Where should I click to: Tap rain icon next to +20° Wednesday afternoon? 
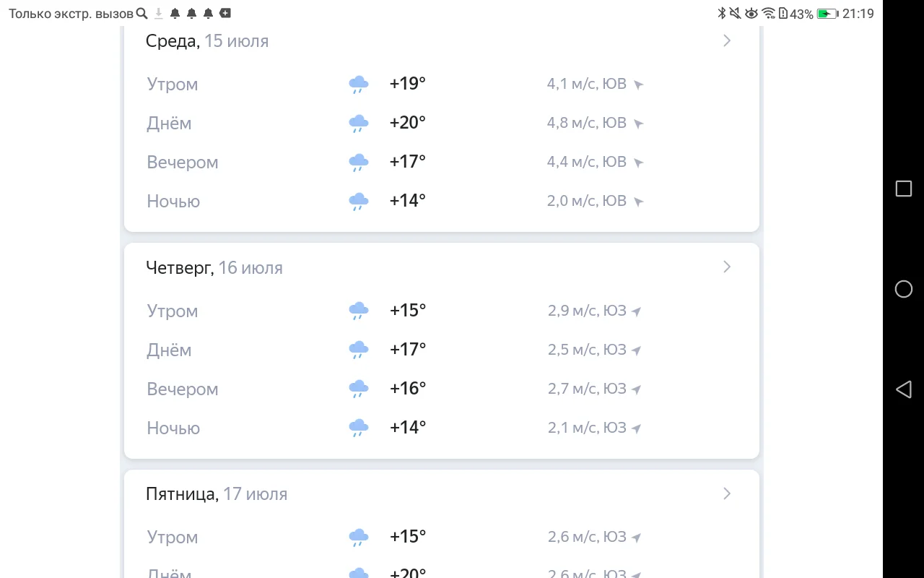pos(358,124)
